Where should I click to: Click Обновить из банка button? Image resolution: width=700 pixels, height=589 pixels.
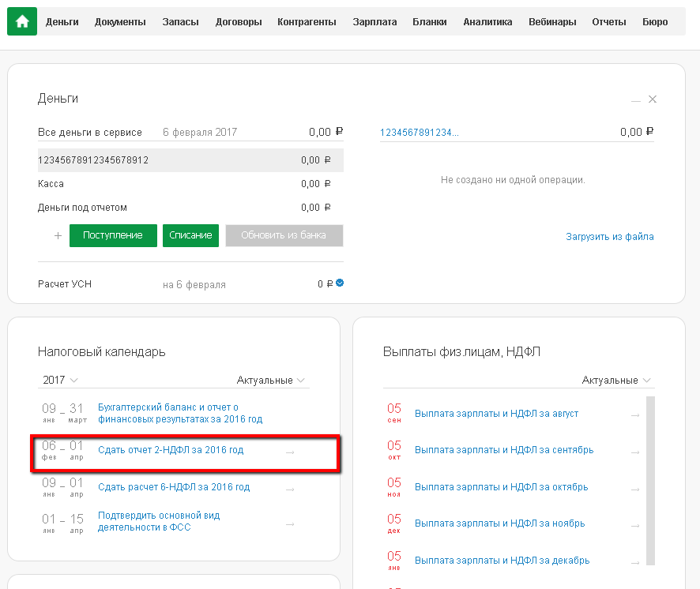284,235
